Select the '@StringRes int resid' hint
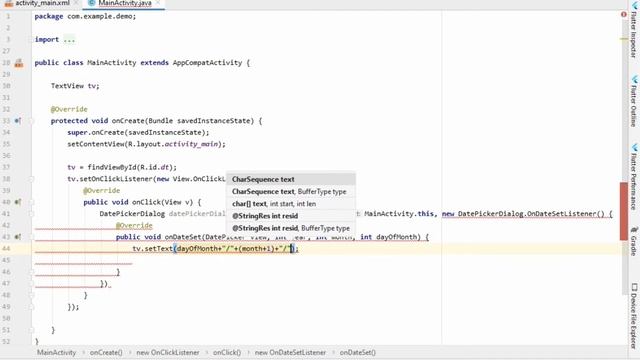Image resolution: width=640 pixels, height=360 pixels. (291, 216)
